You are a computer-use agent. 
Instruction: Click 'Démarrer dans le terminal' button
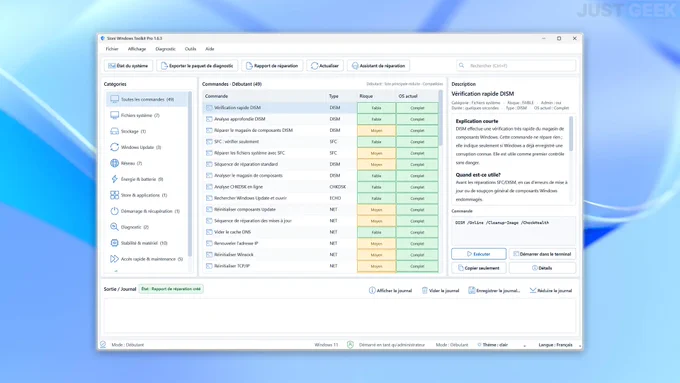click(543, 254)
